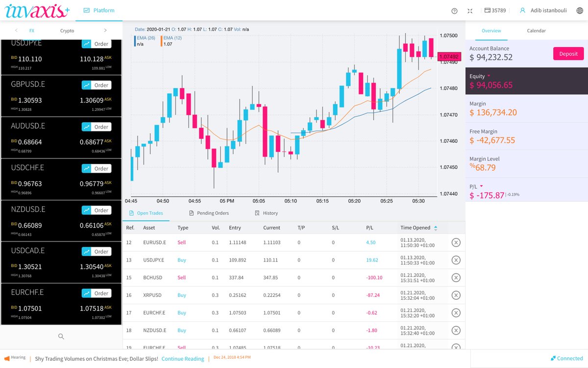The height and width of the screenshot is (368, 588).
Task: Click the Hearing megaphone news icon
Action: [7, 358]
